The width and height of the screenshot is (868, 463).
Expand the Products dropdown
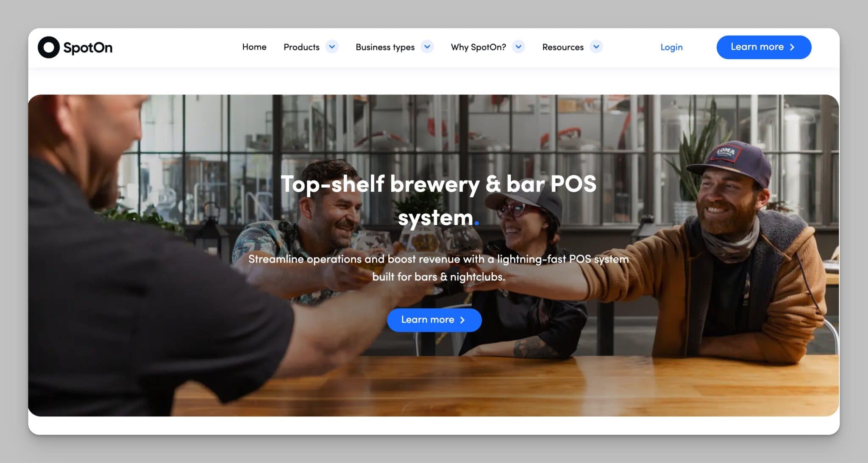coord(332,47)
